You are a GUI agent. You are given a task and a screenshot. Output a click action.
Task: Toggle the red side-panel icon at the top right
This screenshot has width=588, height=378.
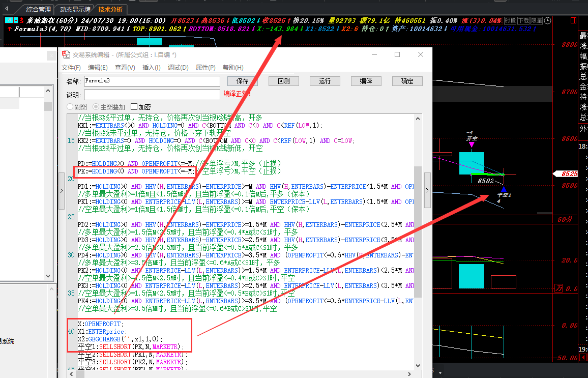coord(573,20)
